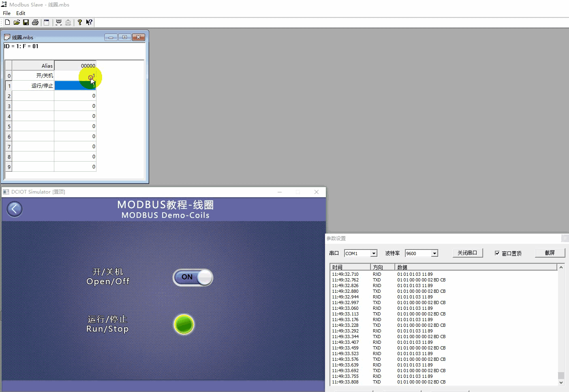The width and height of the screenshot is (569, 392).
Task: Click the Connect icon in toolbar
Action: click(x=59, y=22)
